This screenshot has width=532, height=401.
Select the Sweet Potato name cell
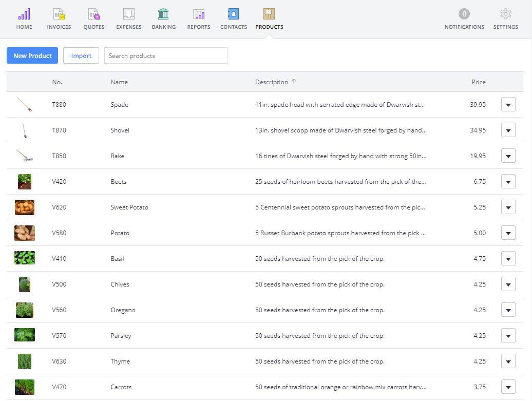tap(129, 207)
